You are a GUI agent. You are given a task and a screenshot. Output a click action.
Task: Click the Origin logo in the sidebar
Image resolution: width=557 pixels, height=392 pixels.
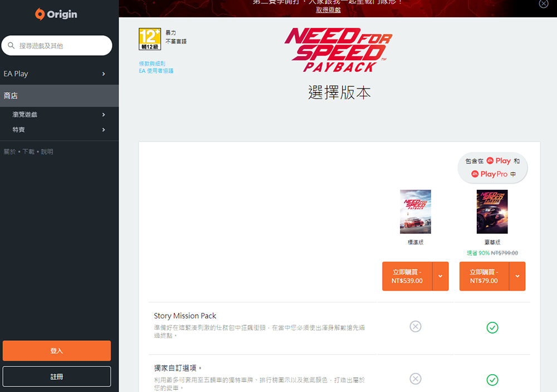coord(56,14)
